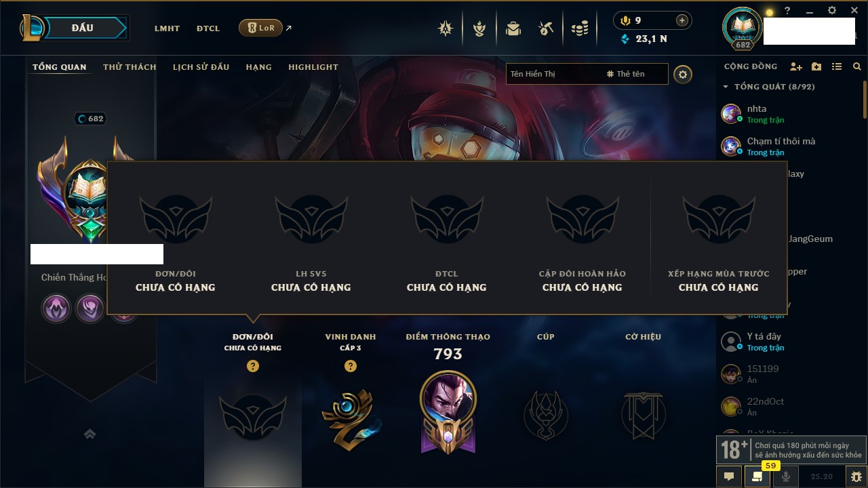Open the chat bubble icon
Viewport: 868px width, 488px height.
click(729, 476)
